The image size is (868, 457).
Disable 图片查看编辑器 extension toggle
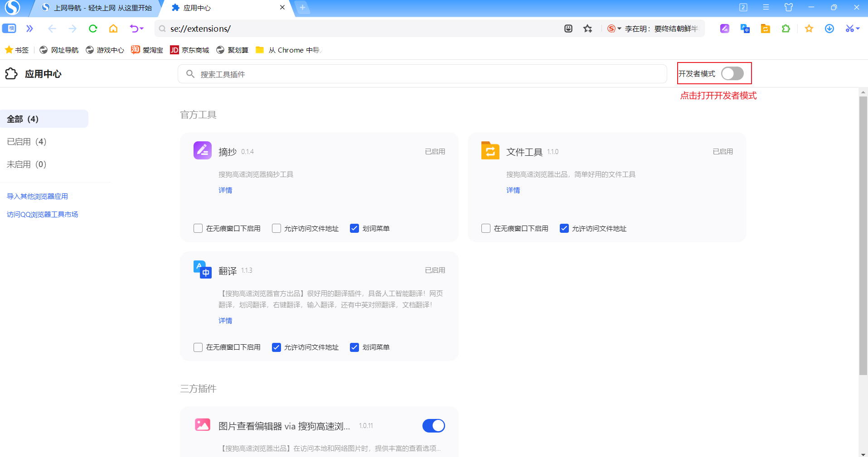coord(433,425)
